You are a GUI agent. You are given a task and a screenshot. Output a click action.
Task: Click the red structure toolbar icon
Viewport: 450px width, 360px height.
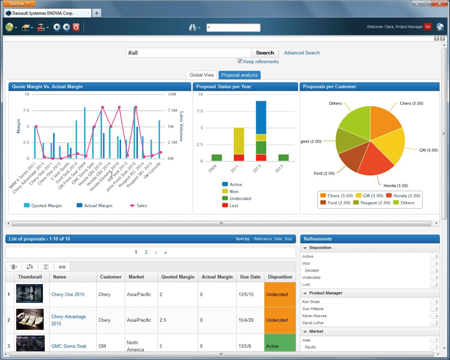click(41, 27)
